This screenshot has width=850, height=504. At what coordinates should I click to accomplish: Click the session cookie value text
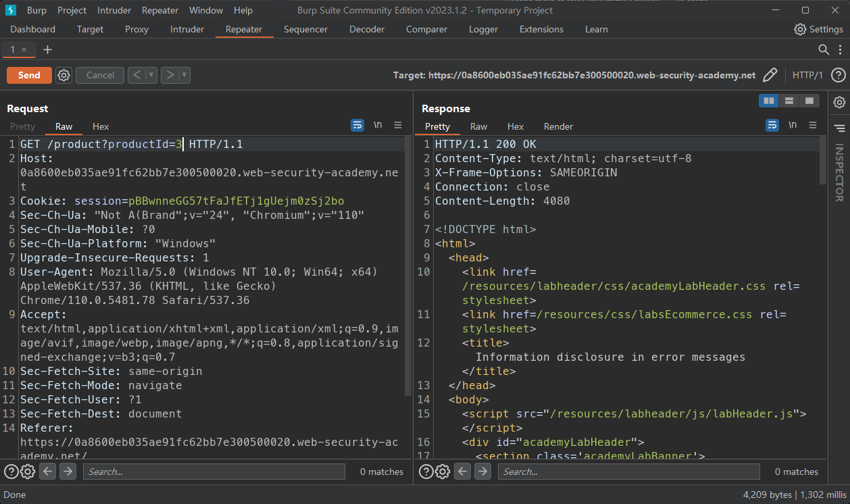236,201
